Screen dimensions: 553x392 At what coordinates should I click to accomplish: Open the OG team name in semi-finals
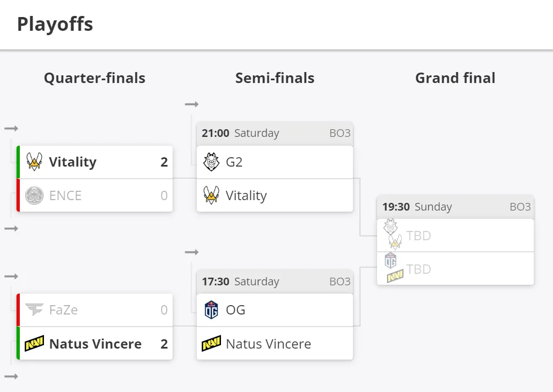click(236, 310)
